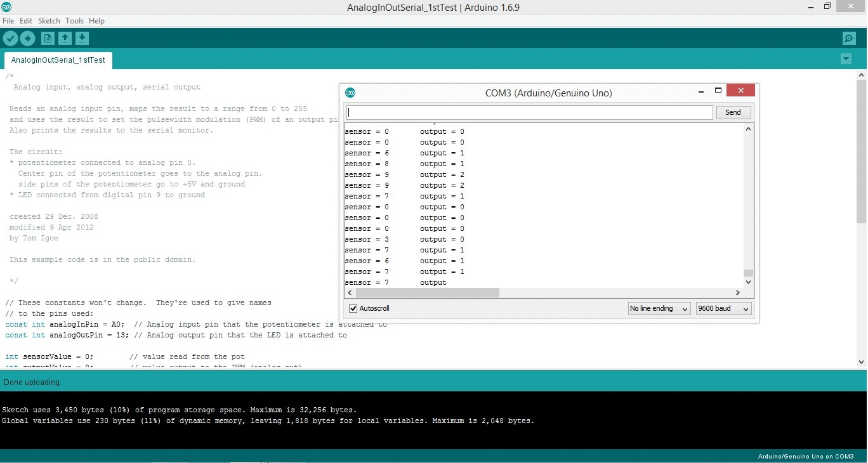Click 'Global variables use 230 bytes' console line
The width and height of the screenshot is (868, 463).
[x=268, y=421]
